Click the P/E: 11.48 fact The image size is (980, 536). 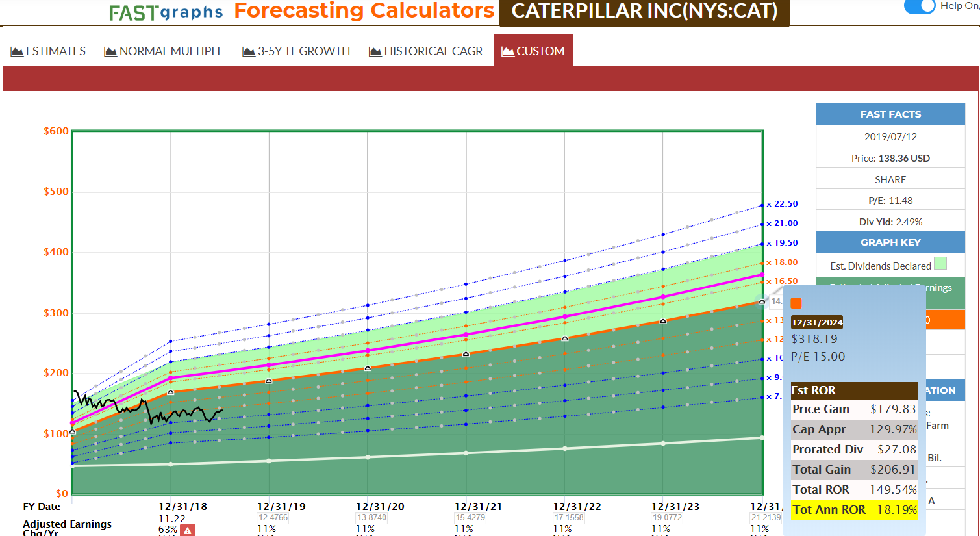tap(890, 201)
